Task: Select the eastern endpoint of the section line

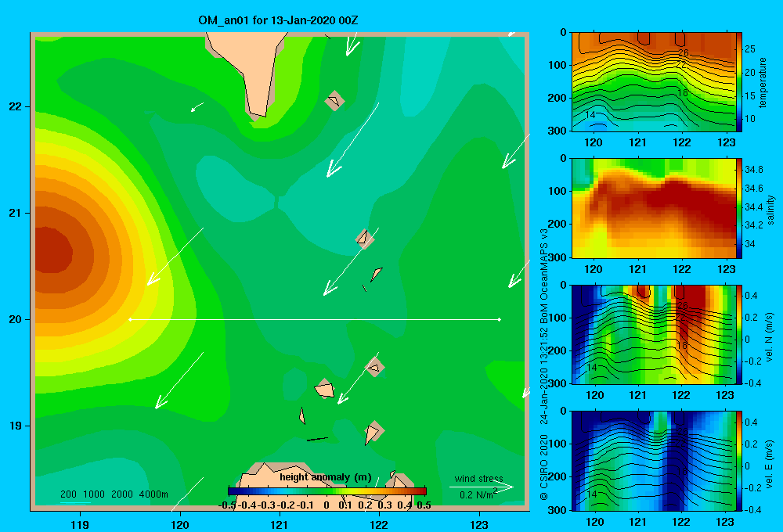Action: coord(500,319)
